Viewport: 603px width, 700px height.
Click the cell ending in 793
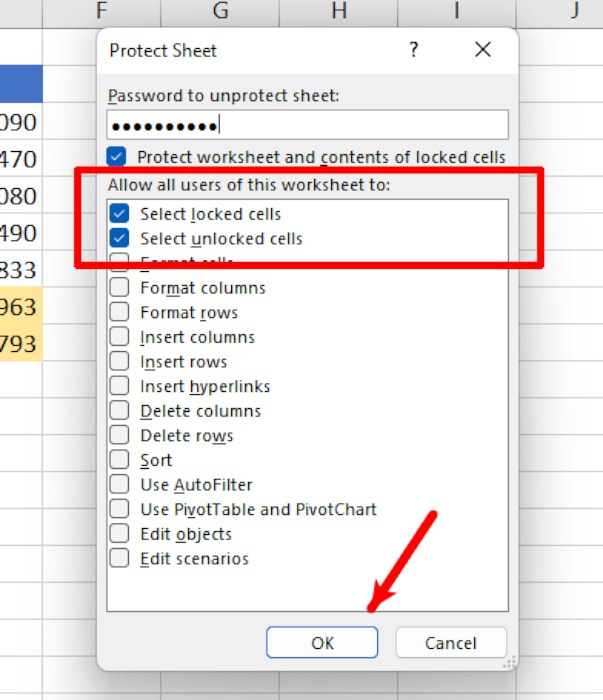(21, 343)
